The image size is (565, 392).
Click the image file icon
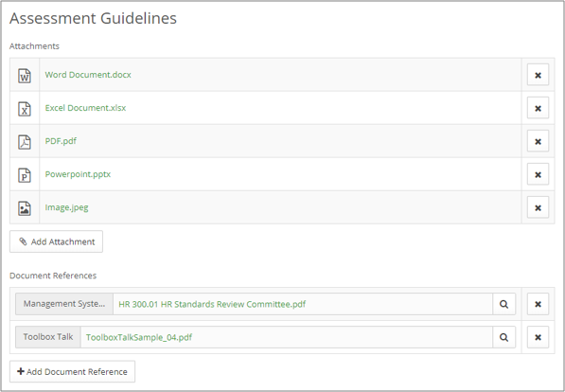click(x=25, y=208)
